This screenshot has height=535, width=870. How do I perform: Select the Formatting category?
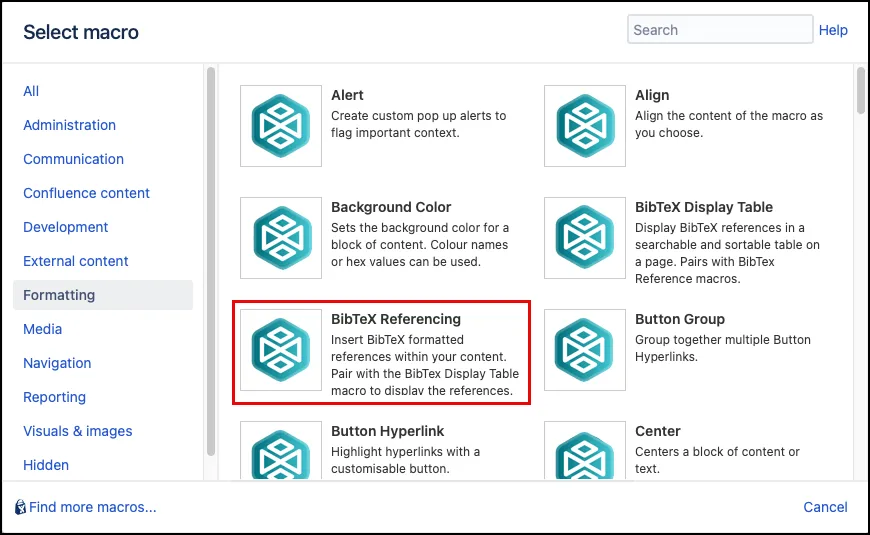[103, 295]
